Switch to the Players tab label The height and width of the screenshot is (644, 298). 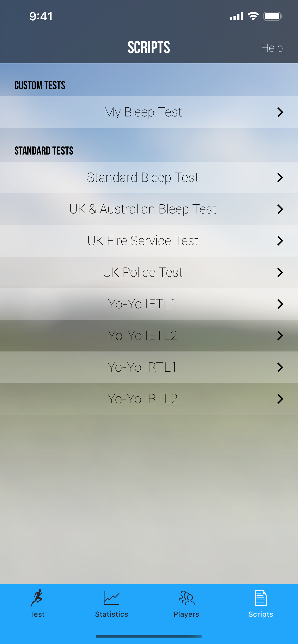pyautogui.click(x=186, y=614)
